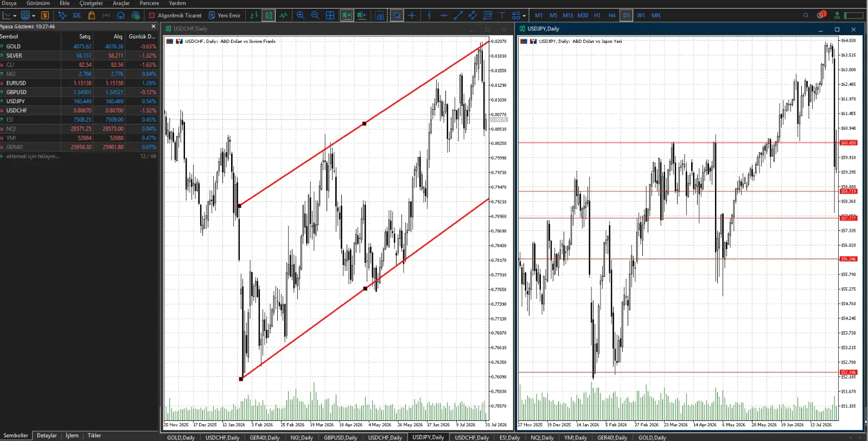This screenshot has width=868, height=441.
Task: Select the equidistant channel tool
Action: pyautogui.click(x=473, y=15)
